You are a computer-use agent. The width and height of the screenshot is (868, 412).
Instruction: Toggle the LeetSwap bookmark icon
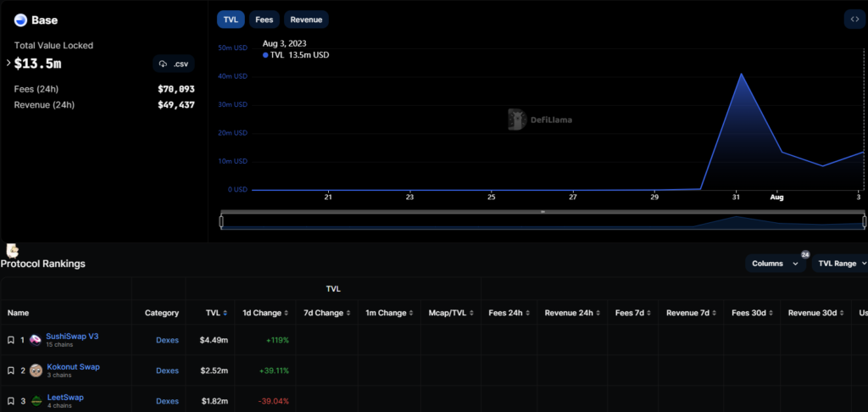click(10, 401)
